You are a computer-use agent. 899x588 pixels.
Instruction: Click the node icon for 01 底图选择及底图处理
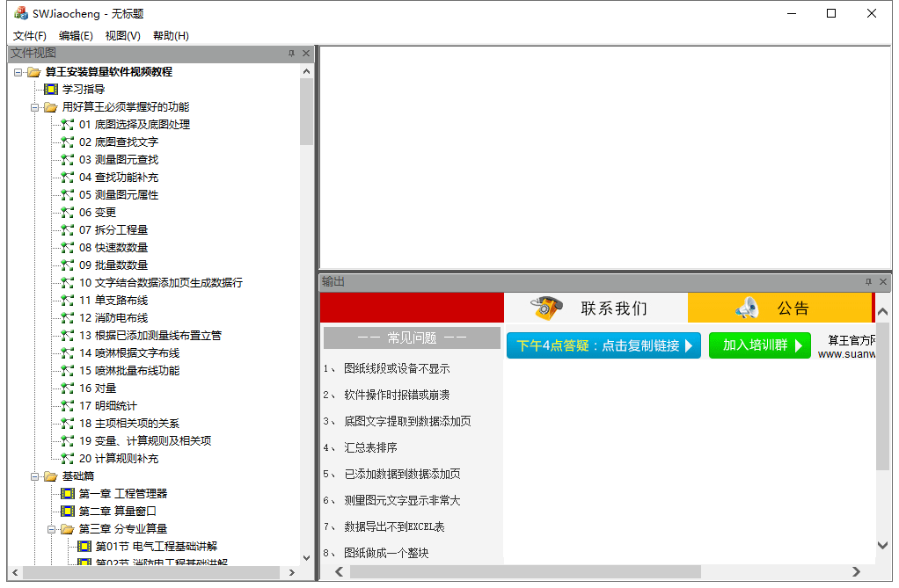click(68, 125)
